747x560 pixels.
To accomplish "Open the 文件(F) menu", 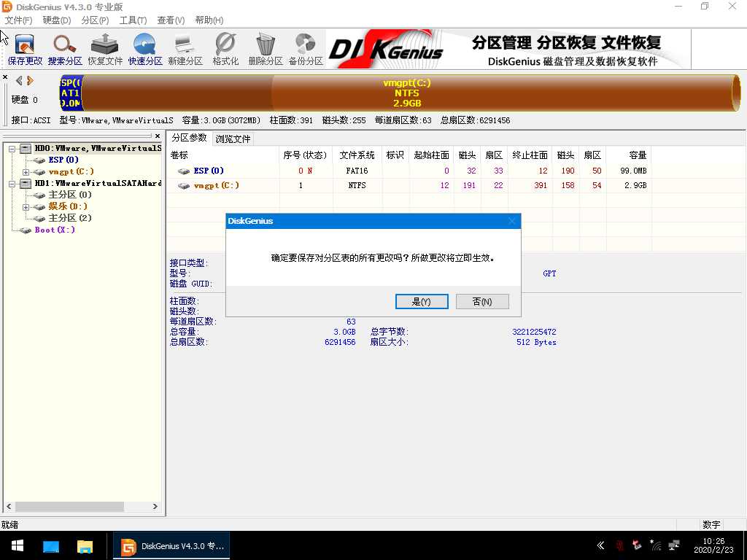I will (x=18, y=20).
